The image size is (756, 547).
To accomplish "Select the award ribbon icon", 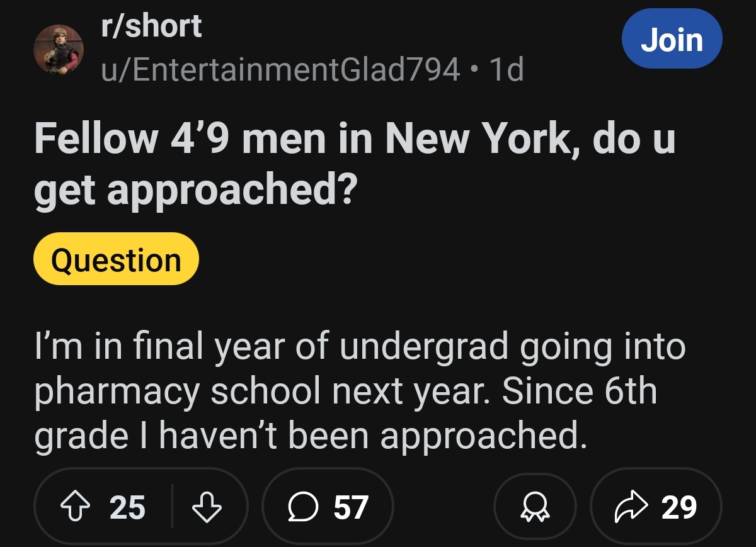I will coord(534,505).
